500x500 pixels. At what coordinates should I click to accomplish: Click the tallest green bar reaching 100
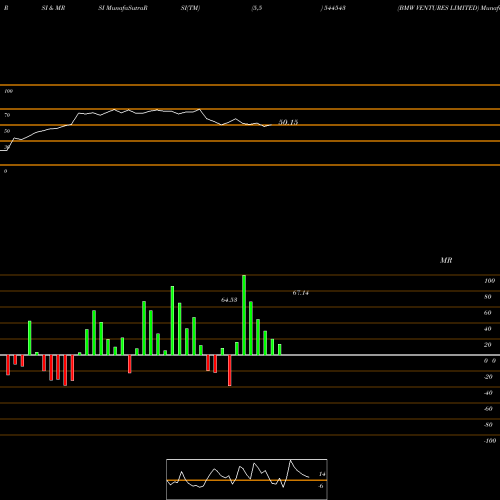click(244, 315)
